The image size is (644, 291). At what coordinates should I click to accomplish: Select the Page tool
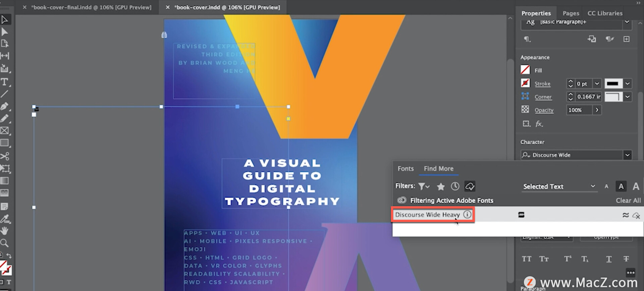coord(5,44)
